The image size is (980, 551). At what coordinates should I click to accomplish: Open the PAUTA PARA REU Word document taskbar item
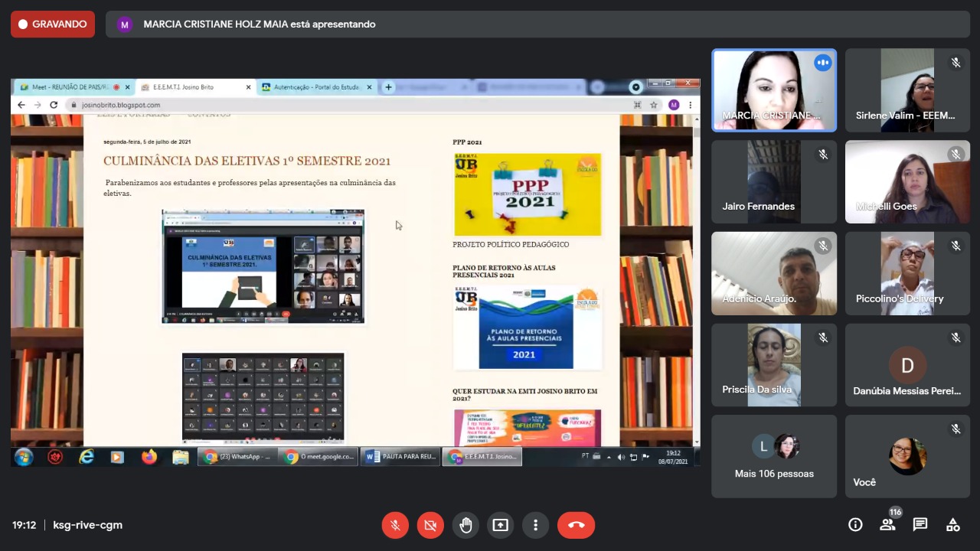(x=401, y=457)
